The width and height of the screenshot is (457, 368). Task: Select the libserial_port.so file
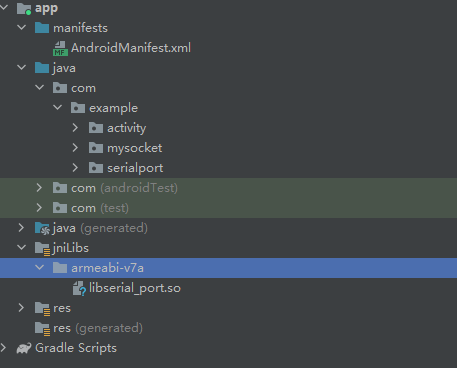(x=135, y=288)
